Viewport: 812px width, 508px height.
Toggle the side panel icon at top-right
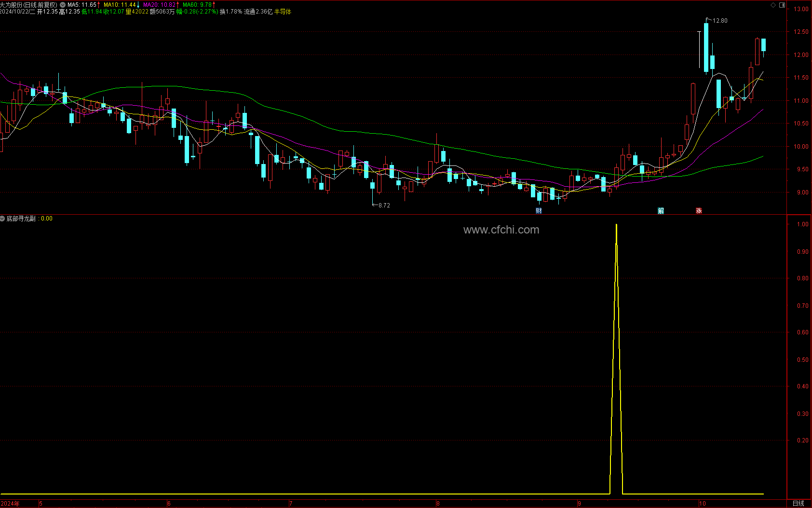tap(782, 5)
